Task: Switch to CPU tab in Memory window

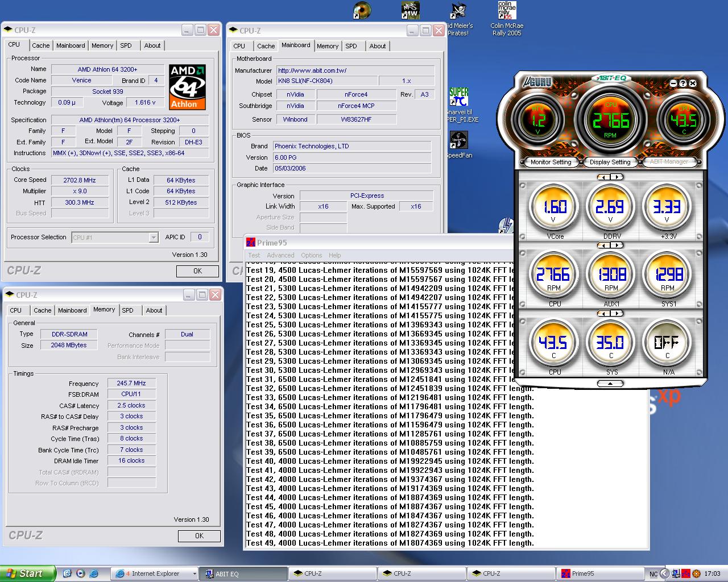Action: click(16, 310)
